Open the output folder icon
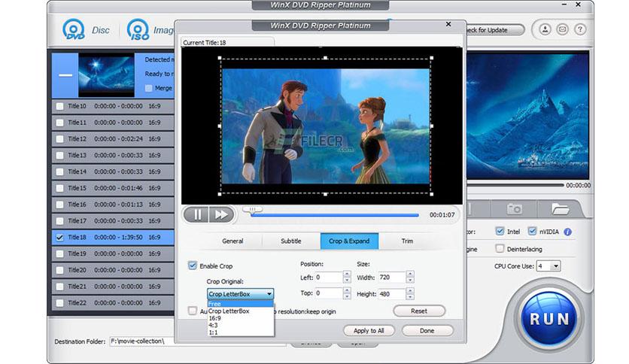This screenshot has width=629, height=364. pos(560,209)
